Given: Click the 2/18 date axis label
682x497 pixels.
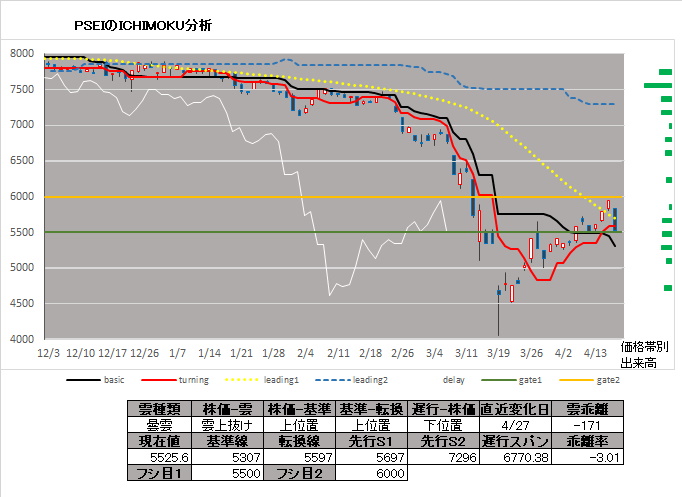Looking at the screenshot, I should pyautogui.click(x=371, y=353).
